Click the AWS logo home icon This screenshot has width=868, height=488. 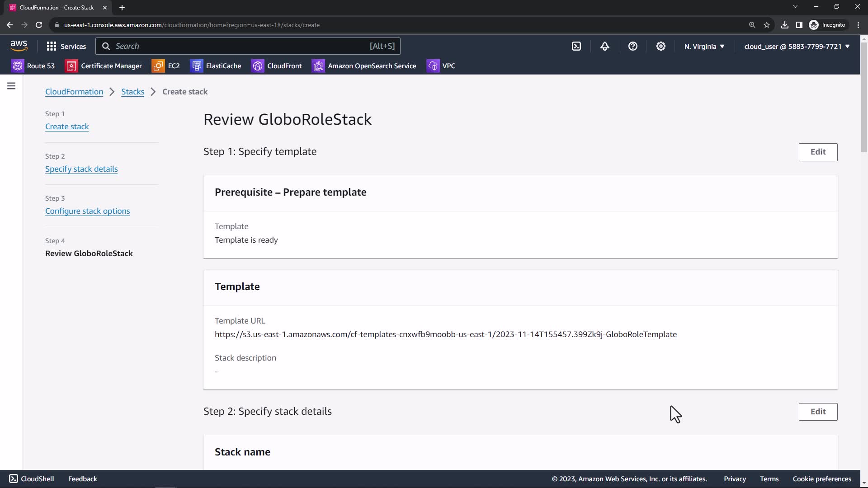click(19, 46)
